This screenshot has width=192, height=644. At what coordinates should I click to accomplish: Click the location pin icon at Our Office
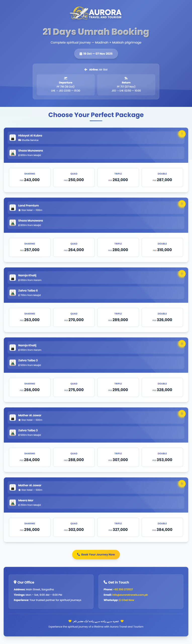15,582
